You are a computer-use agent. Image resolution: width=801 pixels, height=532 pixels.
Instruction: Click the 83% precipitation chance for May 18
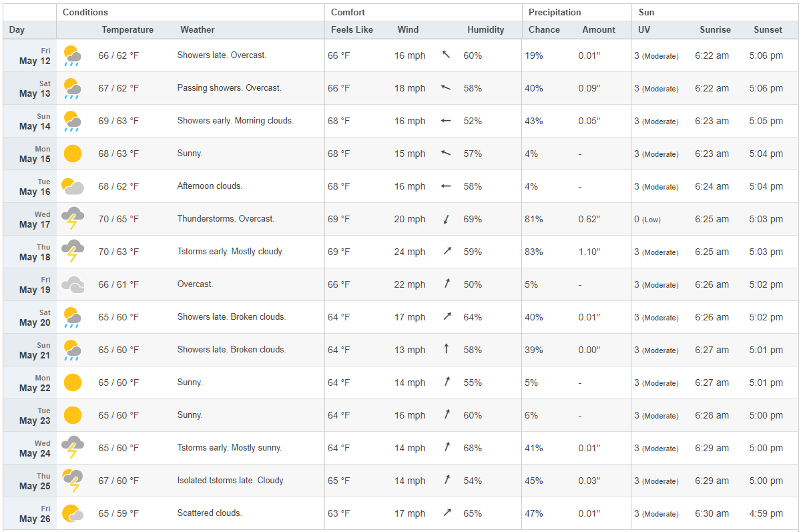(534, 252)
